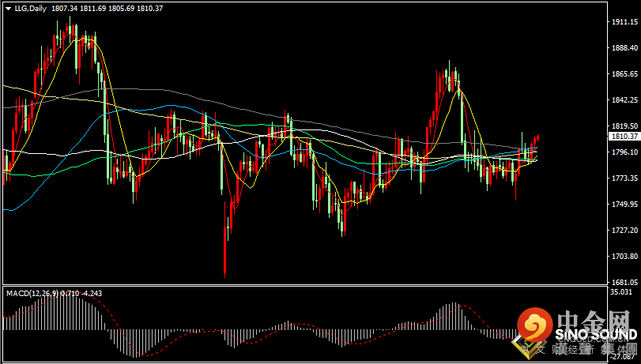This screenshot has width=641, height=364.
Task: Click the 1703.80 price axis label
Action: coord(624,257)
